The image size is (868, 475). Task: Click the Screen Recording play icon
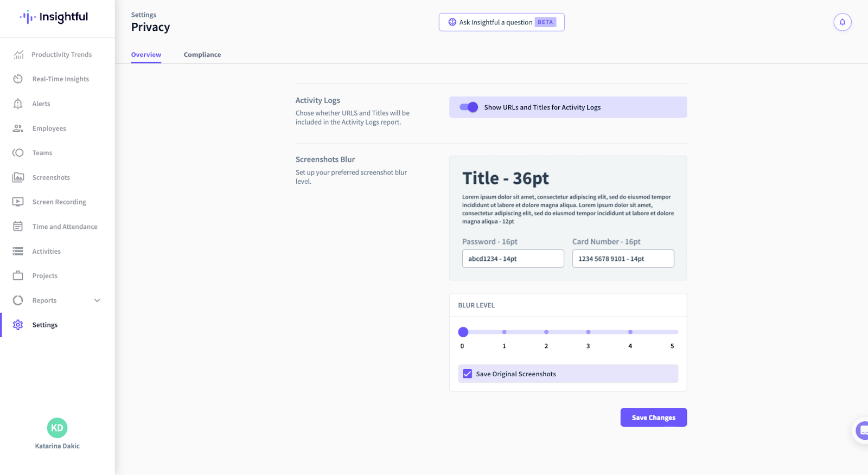click(x=18, y=202)
